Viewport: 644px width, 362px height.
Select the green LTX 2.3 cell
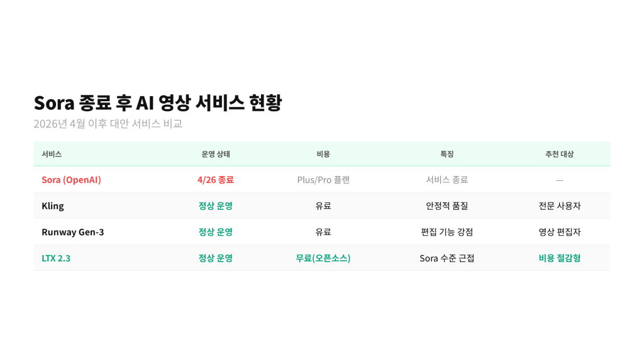(x=56, y=258)
